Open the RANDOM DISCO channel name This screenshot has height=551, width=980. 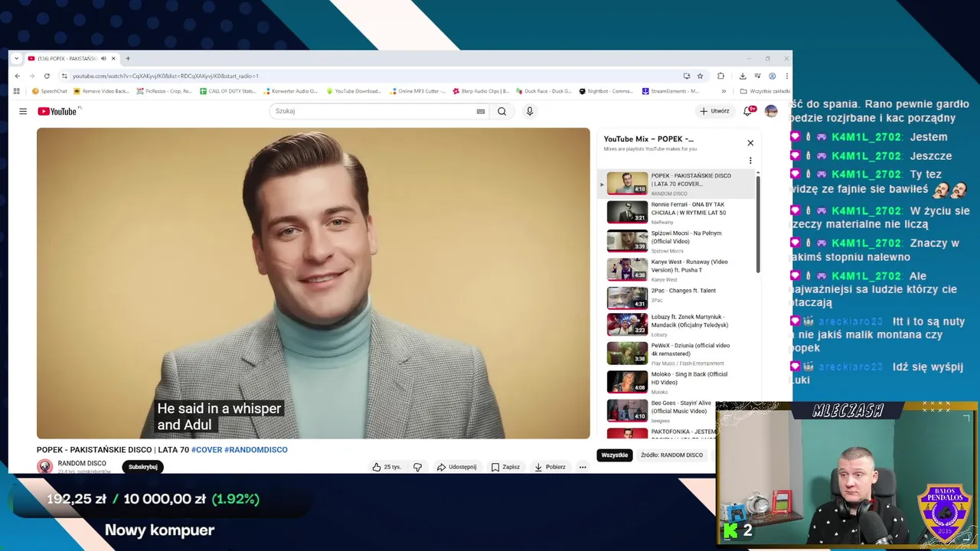coord(82,463)
